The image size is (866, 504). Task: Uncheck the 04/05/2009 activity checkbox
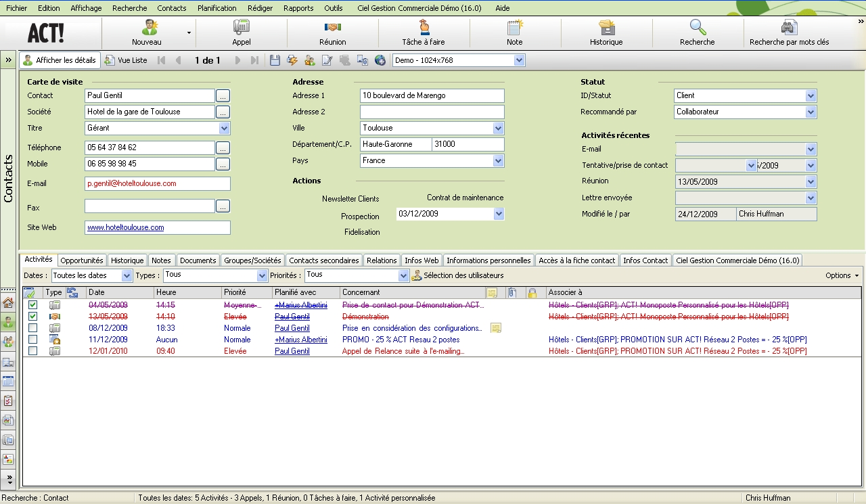tap(32, 305)
